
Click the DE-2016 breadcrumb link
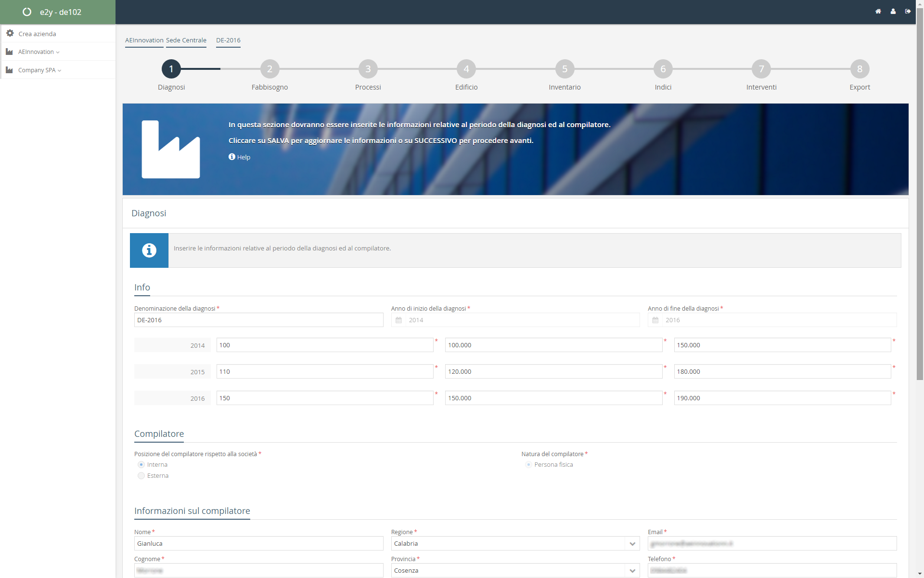[228, 40]
